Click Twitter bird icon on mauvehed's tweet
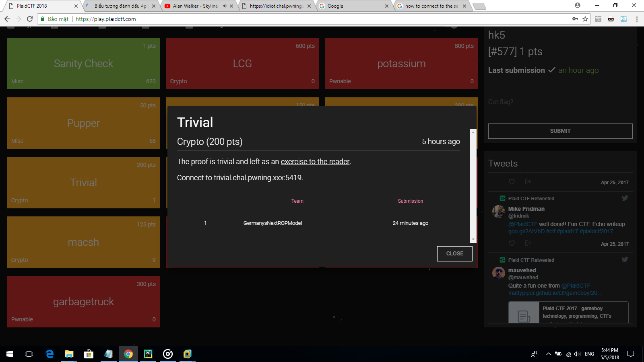Image resolution: width=644 pixels, height=362 pixels. point(625,260)
